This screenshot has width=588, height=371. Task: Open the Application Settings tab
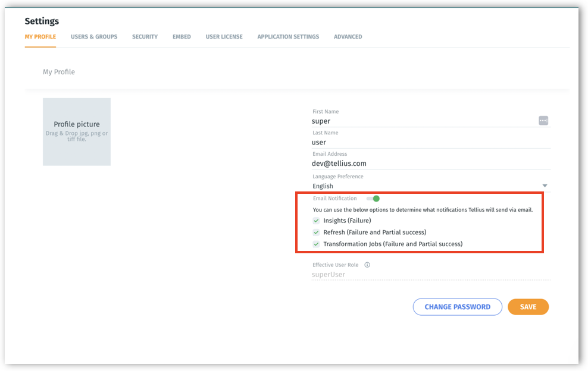[x=288, y=37]
